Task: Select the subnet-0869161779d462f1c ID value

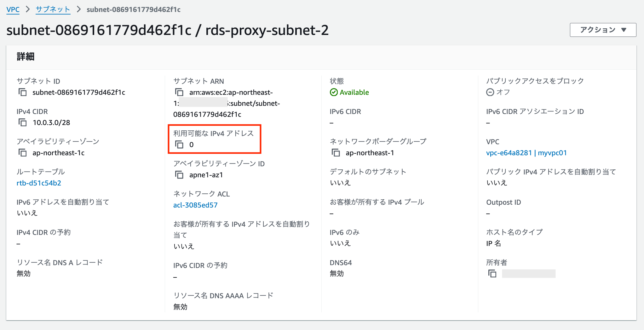Action: pyautogui.click(x=79, y=92)
